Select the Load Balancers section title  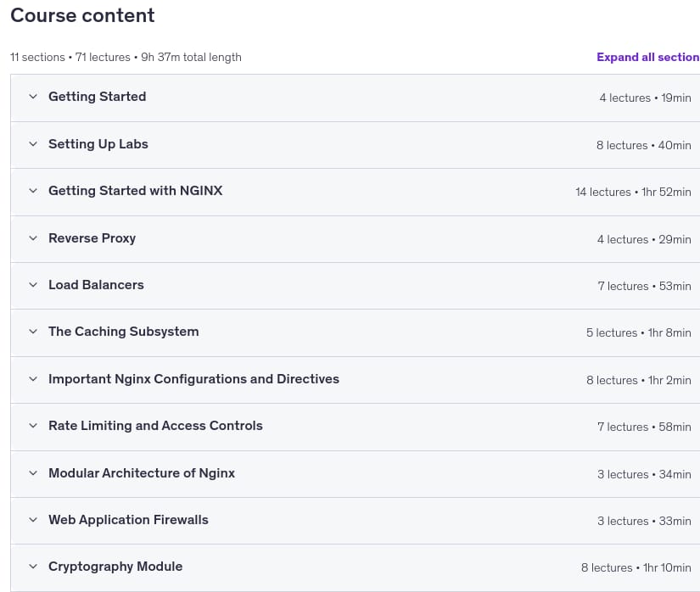pos(96,285)
